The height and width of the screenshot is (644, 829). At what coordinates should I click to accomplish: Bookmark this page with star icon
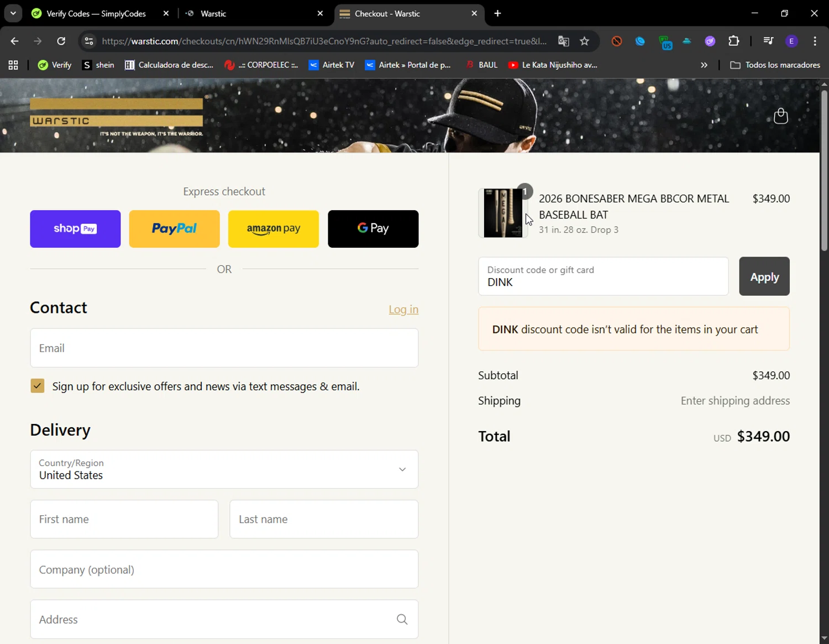pos(584,41)
